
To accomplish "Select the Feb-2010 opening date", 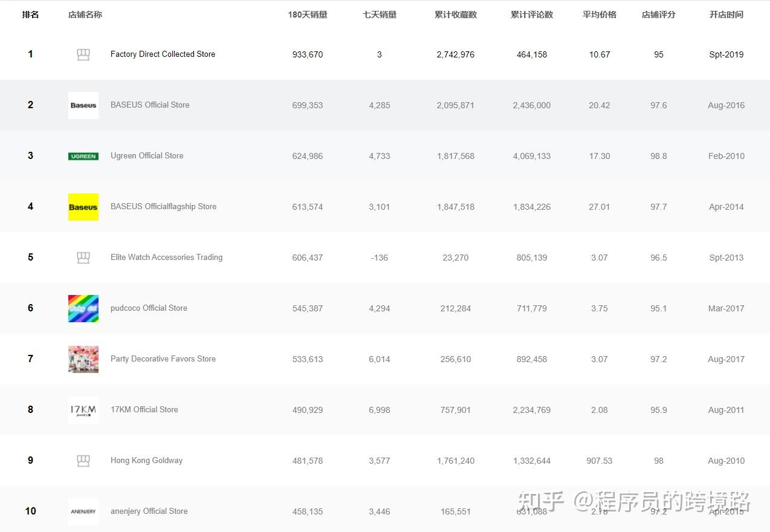I will pyautogui.click(x=726, y=156).
